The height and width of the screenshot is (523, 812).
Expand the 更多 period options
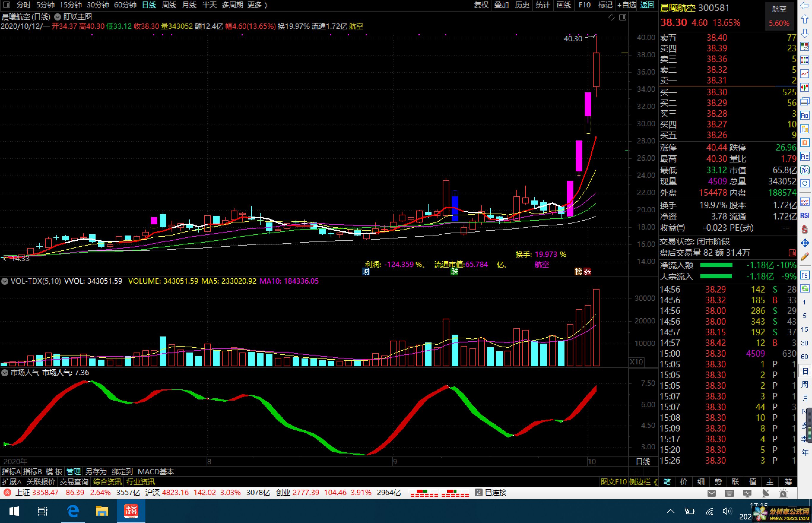257,5
